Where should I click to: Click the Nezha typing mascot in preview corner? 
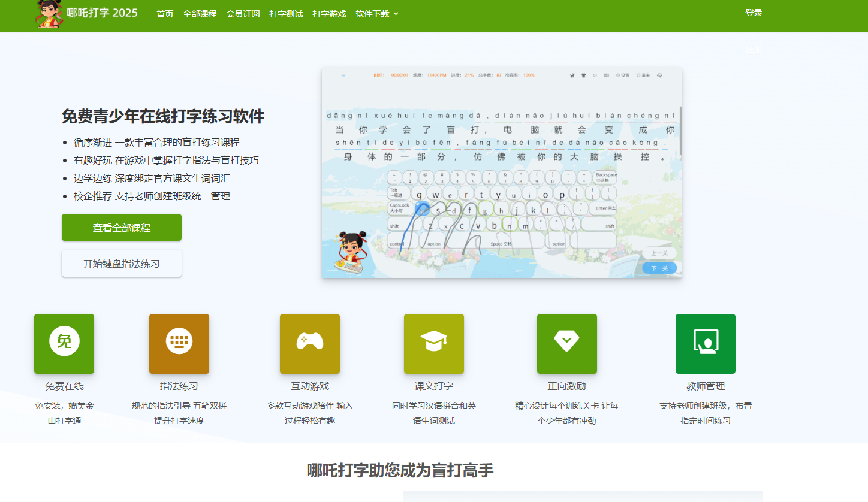349,253
